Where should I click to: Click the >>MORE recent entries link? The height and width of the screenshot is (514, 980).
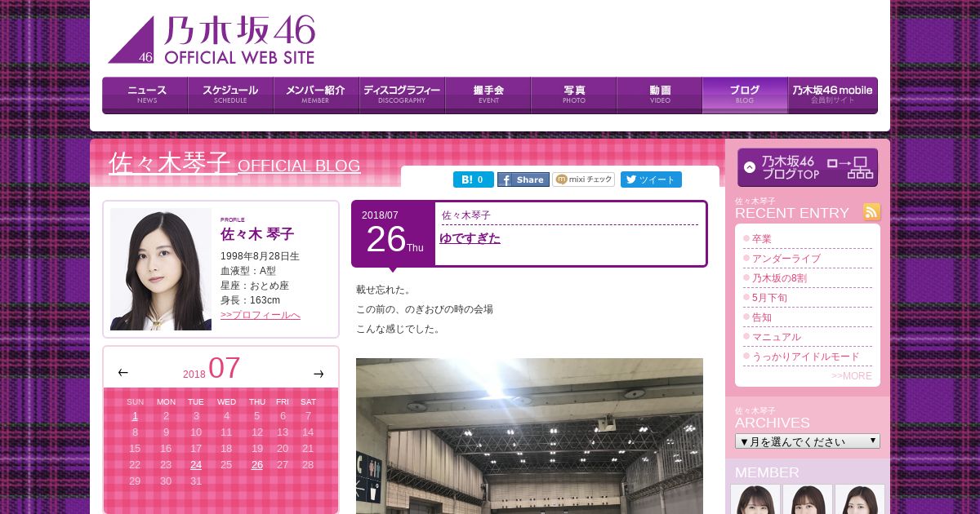pyautogui.click(x=852, y=376)
